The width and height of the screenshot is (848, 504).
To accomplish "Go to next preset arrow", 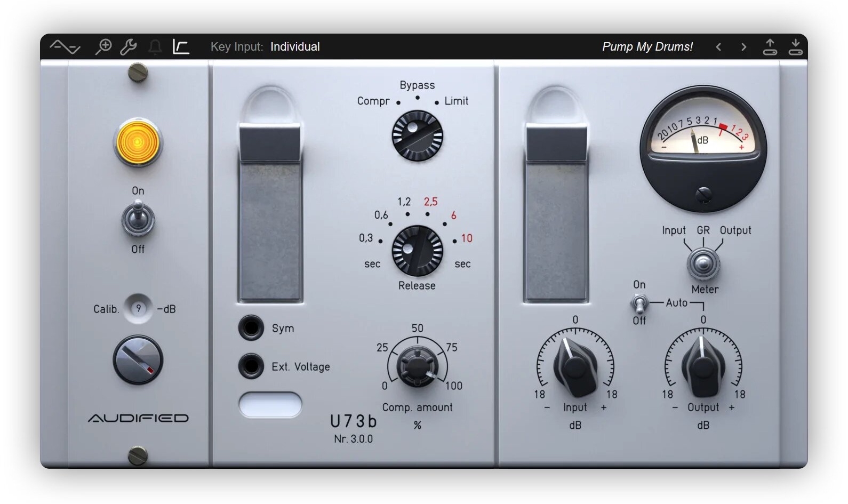I will [x=743, y=47].
